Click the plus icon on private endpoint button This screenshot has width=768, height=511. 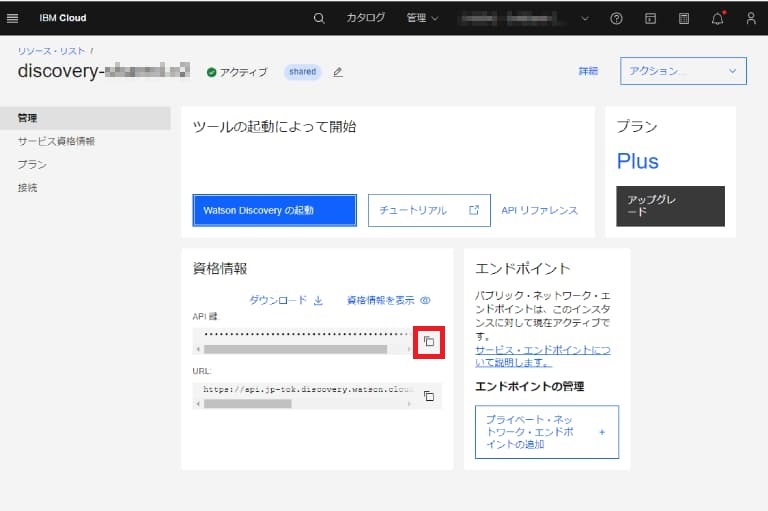[602, 432]
